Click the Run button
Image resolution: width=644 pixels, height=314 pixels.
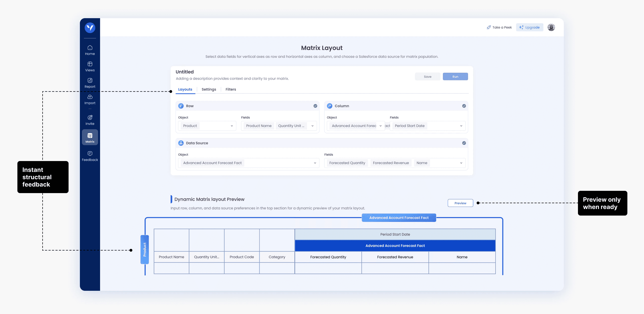[455, 77]
